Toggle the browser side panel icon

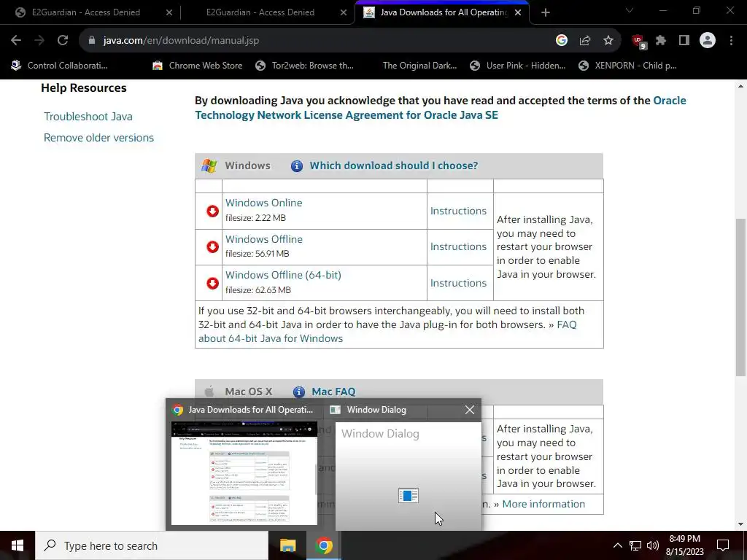pyautogui.click(x=684, y=41)
